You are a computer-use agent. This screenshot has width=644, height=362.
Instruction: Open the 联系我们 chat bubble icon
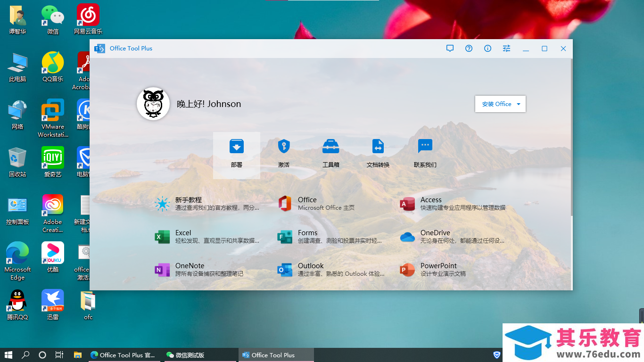(x=425, y=147)
